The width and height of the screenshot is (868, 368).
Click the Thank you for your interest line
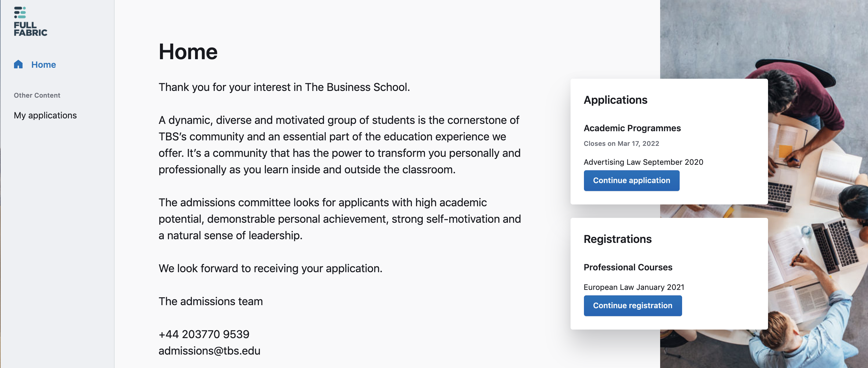(x=284, y=87)
